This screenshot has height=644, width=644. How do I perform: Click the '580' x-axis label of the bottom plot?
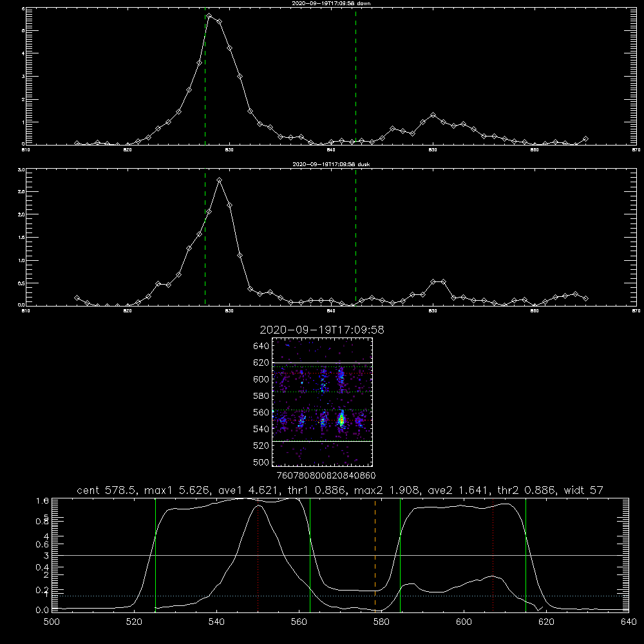tap(381, 622)
